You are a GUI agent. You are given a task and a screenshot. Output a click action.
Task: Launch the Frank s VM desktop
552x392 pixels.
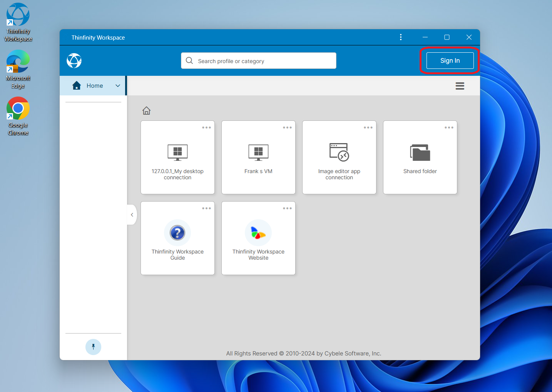tap(258, 158)
